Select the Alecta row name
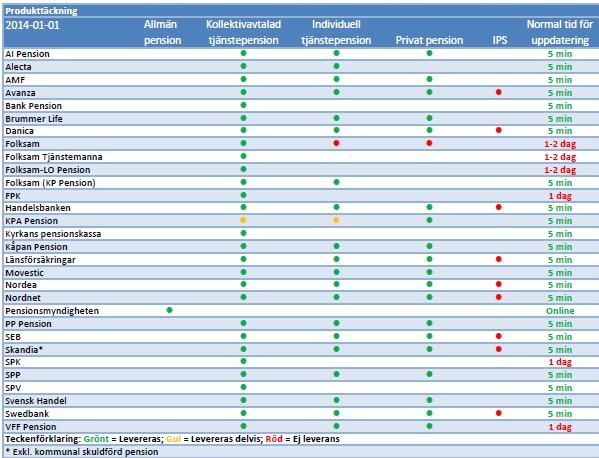Viewport: 599px width, 458px height. pyautogui.click(x=18, y=67)
